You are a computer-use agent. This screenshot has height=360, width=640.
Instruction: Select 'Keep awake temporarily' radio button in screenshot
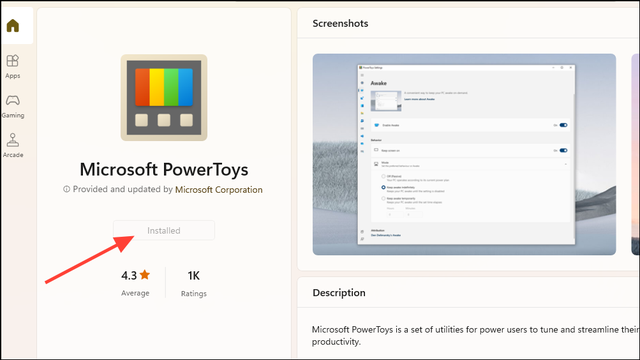point(383,198)
